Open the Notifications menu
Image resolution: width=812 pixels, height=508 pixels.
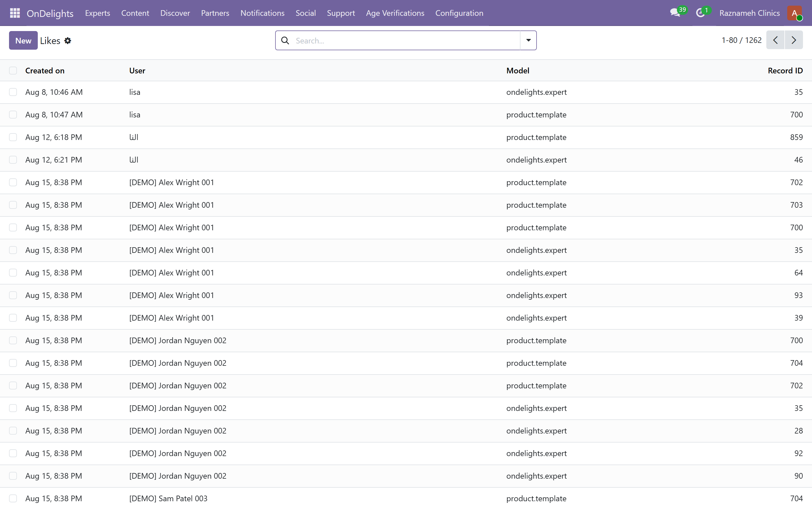pyautogui.click(x=262, y=13)
